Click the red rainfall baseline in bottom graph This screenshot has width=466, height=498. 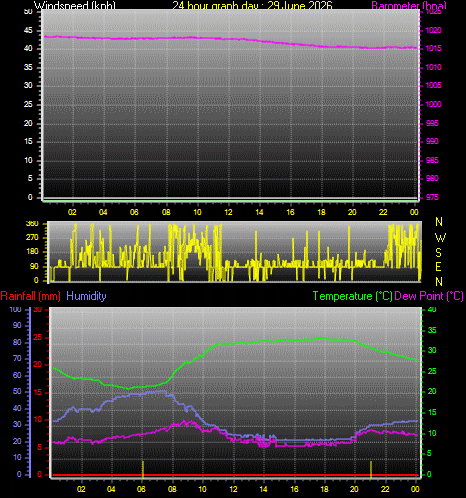235,475
